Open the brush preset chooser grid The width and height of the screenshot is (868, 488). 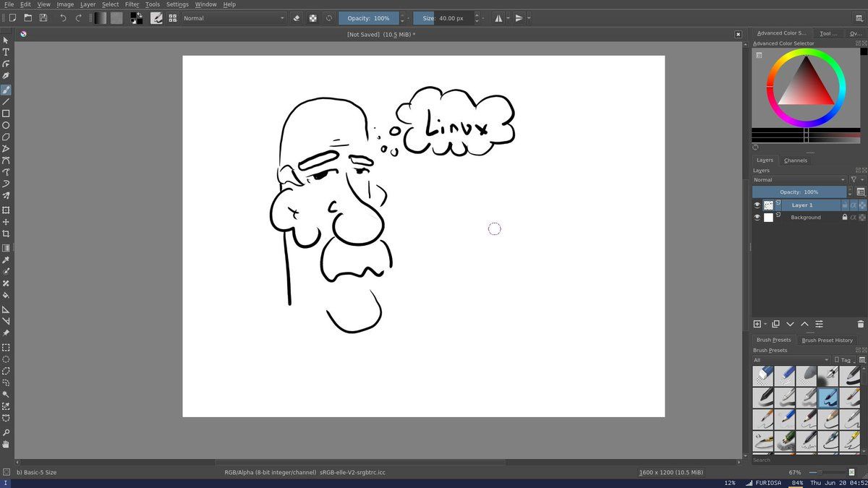coord(171,18)
